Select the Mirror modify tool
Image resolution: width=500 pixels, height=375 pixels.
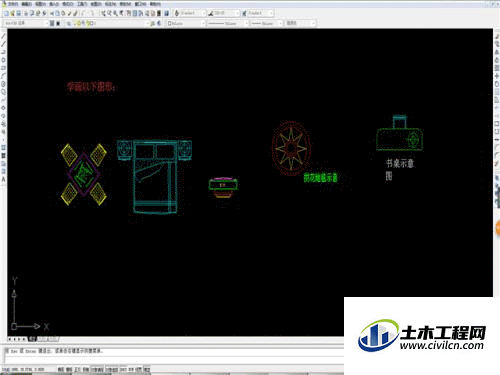point(497,52)
